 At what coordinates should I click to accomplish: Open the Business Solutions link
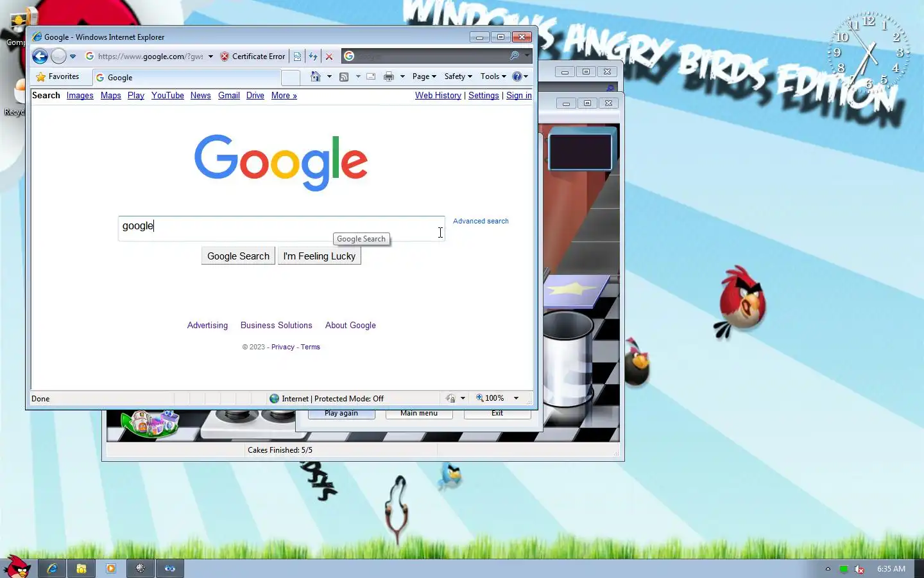coord(277,326)
